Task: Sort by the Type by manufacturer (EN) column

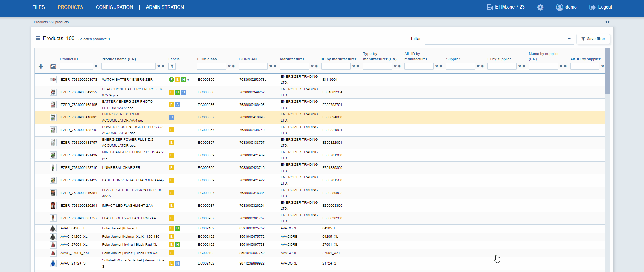Action: [x=399, y=66]
